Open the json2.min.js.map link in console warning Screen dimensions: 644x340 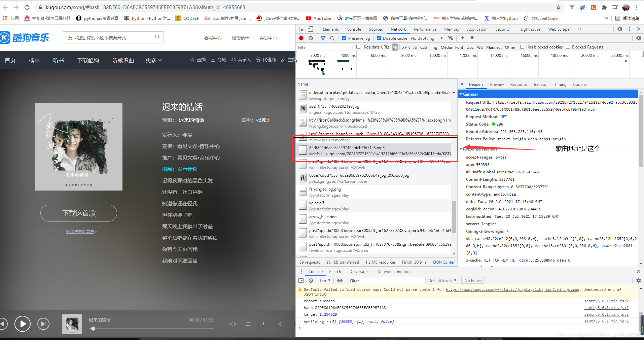point(513,290)
